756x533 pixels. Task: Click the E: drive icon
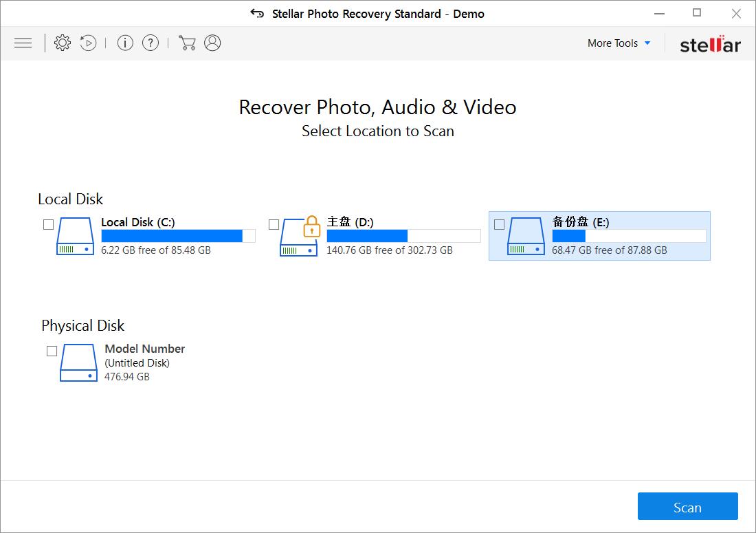526,236
